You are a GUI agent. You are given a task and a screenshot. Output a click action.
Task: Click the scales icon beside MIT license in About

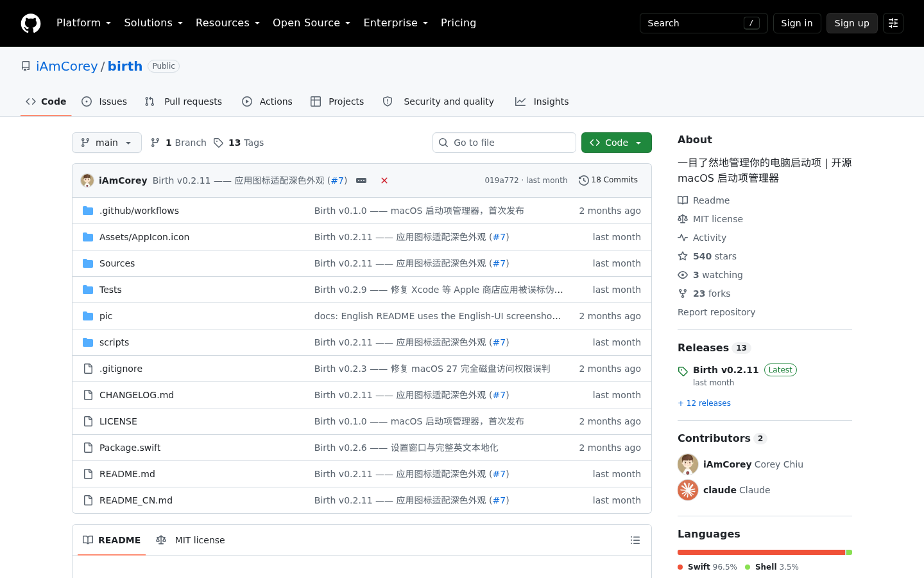pos(683,219)
